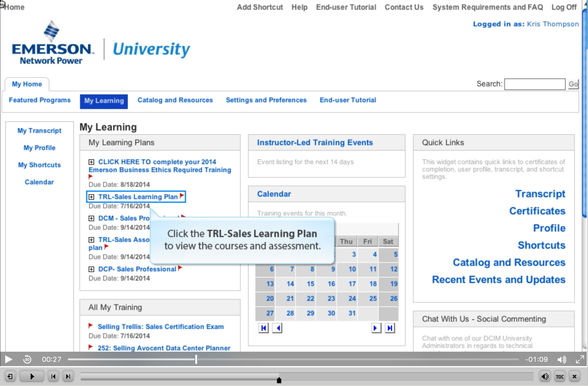Click the skip-to-next-slide icon in bottom toolbar
The image size is (588, 386).
68,377
